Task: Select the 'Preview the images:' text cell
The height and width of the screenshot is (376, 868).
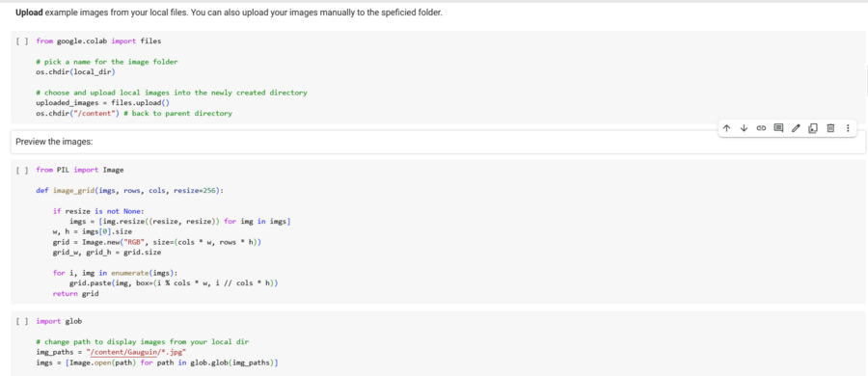Action: click(x=438, y=142)
